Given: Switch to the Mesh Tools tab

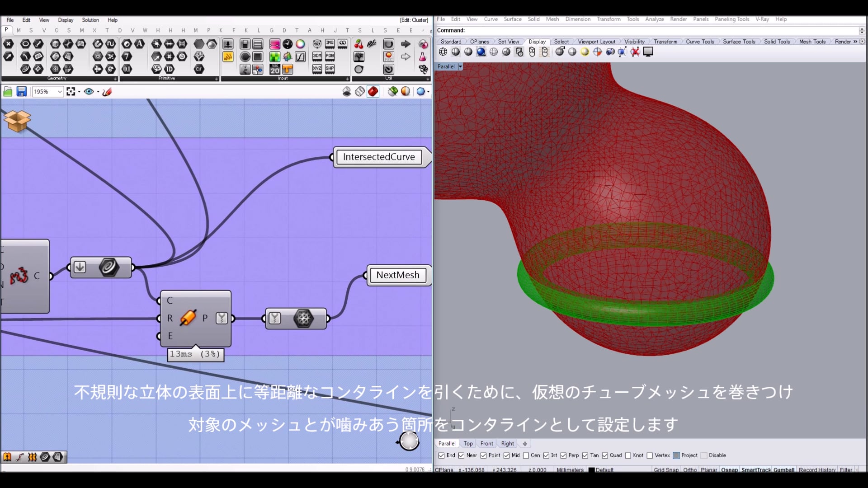Looking at the screenshot, I should point(812,41).
